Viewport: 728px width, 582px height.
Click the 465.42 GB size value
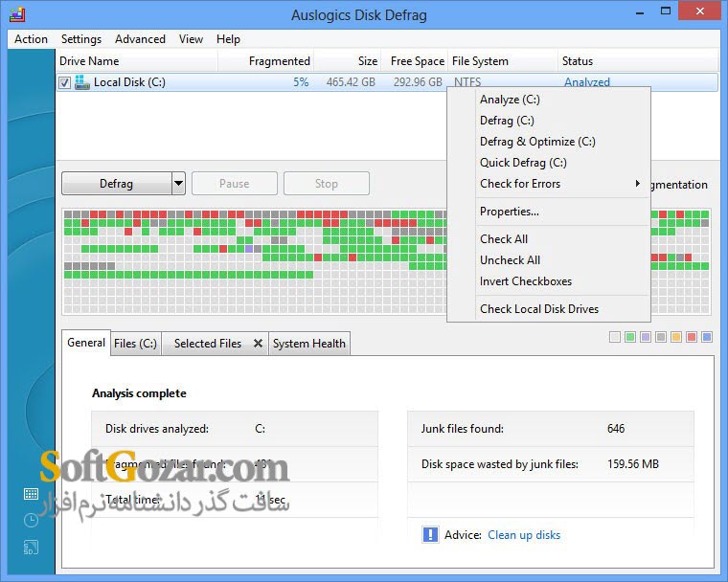[x=351, y=82]
